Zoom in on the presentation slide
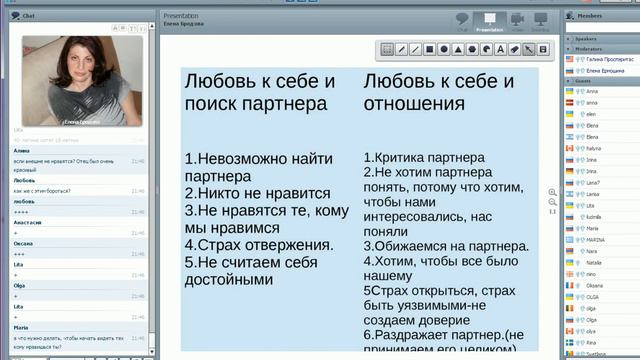The image size is (640, 360). (x=552, y=192)
